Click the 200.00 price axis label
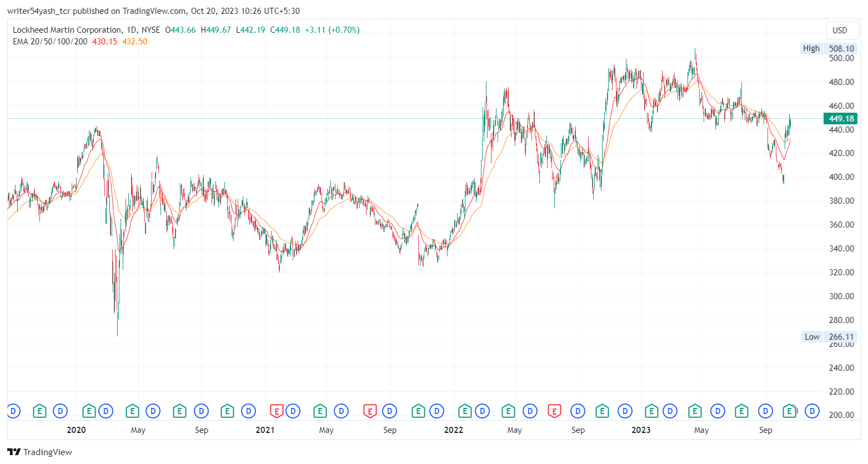868x464 pixels. pyautogui.click(x=841, y=415)
